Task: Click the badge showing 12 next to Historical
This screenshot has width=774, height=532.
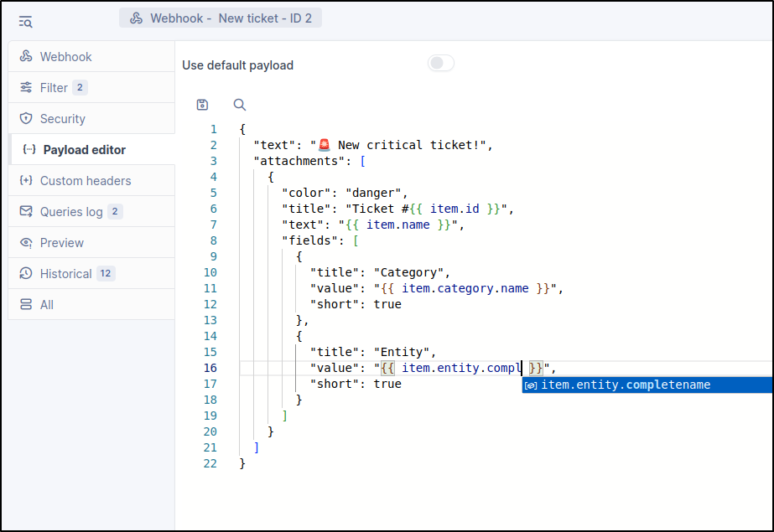Action: click(x=106, y=274)
